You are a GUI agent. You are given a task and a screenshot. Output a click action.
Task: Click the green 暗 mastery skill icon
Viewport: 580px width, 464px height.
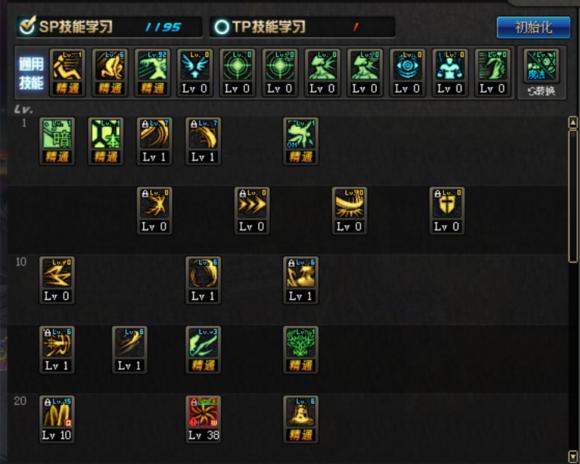[57, 141]
